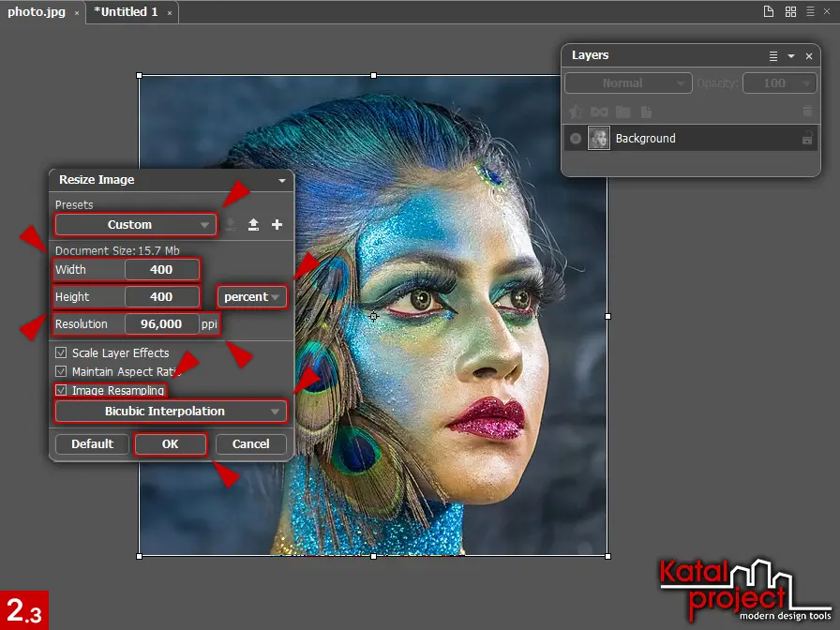Open the Layers panel hamburger menu
Viewport: 840px width, 630px height.
click(773, 56)
